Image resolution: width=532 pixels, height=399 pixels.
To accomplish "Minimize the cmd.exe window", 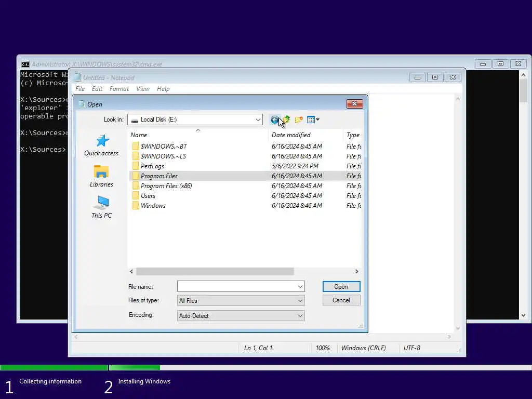I will (483, 64).
